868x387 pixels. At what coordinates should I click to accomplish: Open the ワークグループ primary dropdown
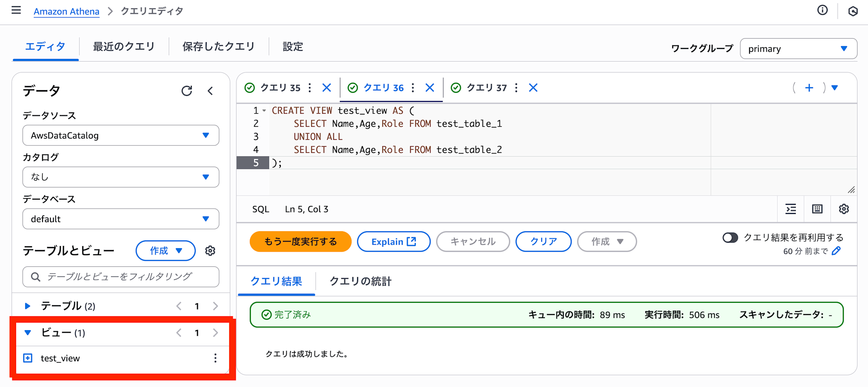point(798,49)
